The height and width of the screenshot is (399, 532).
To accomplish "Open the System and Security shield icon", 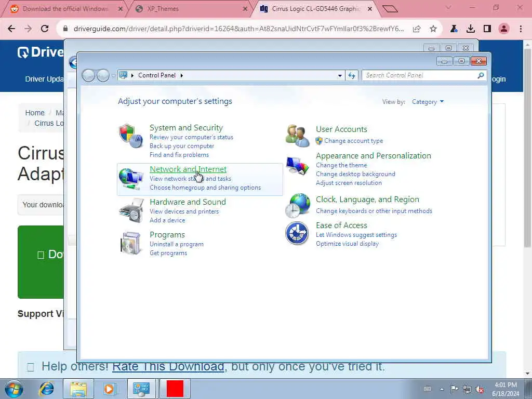I will (x=130, y=136).
